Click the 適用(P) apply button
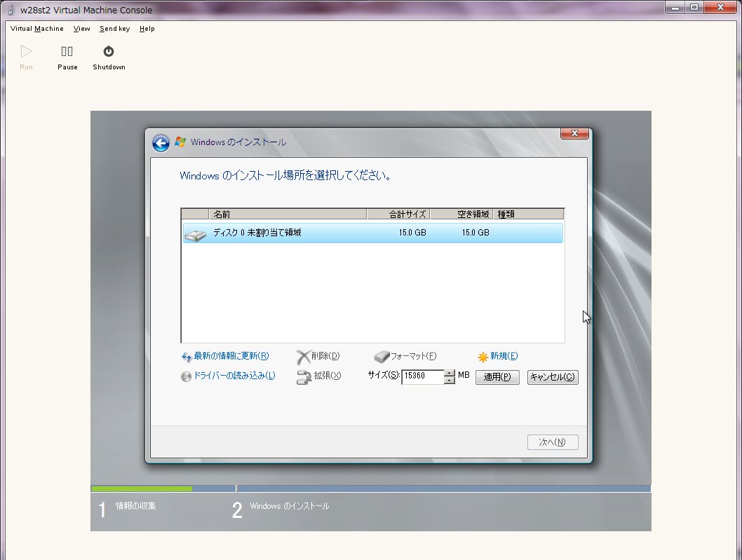The height and width of the screenshot is (560, 742). click(x=497, y=377)
